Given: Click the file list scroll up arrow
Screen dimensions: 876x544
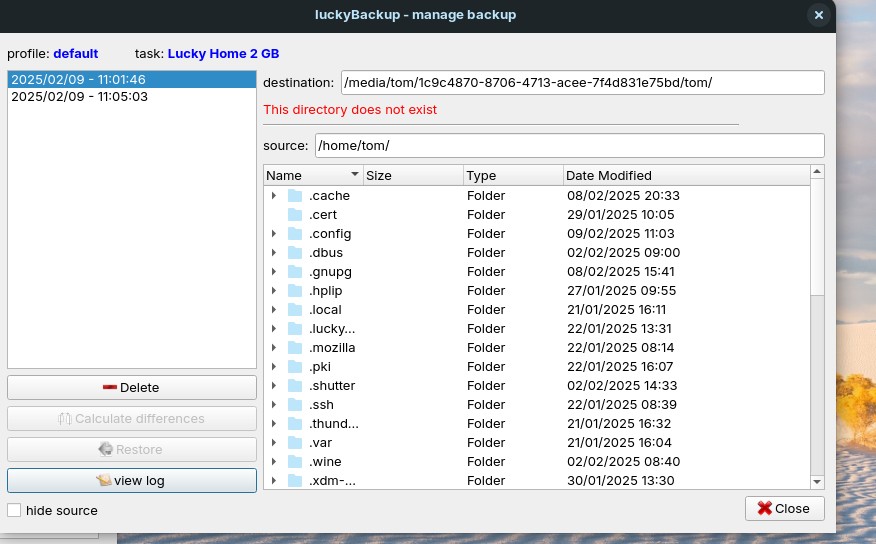Looking at the screenshot, I should pos(817,171).
